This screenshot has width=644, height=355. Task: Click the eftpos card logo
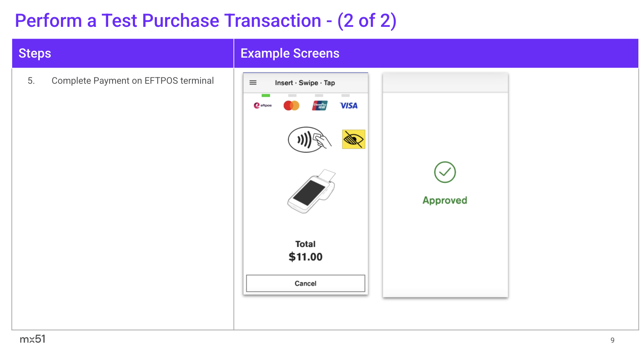[x=263, y=106]
